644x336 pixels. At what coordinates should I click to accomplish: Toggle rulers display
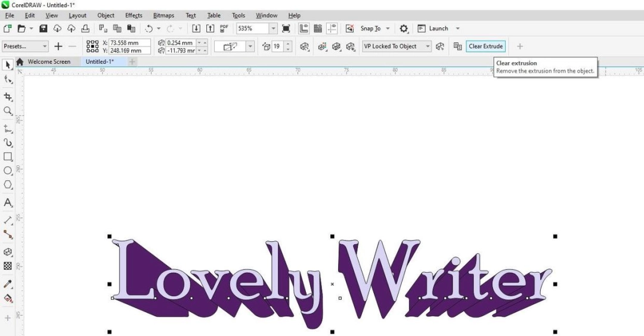(304, 29)
